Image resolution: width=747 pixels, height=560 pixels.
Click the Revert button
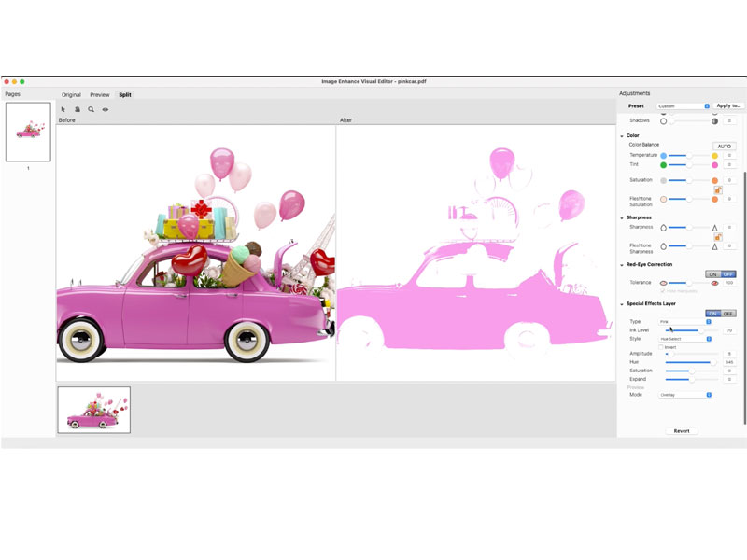coord(682,430)
